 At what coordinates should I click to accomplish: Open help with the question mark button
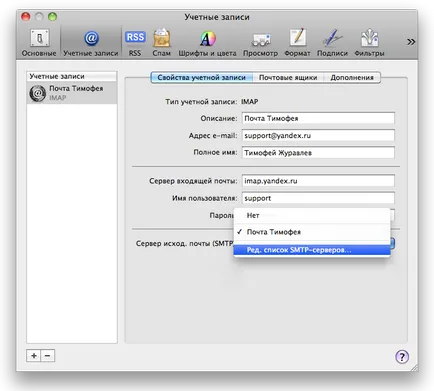(402, 357)
